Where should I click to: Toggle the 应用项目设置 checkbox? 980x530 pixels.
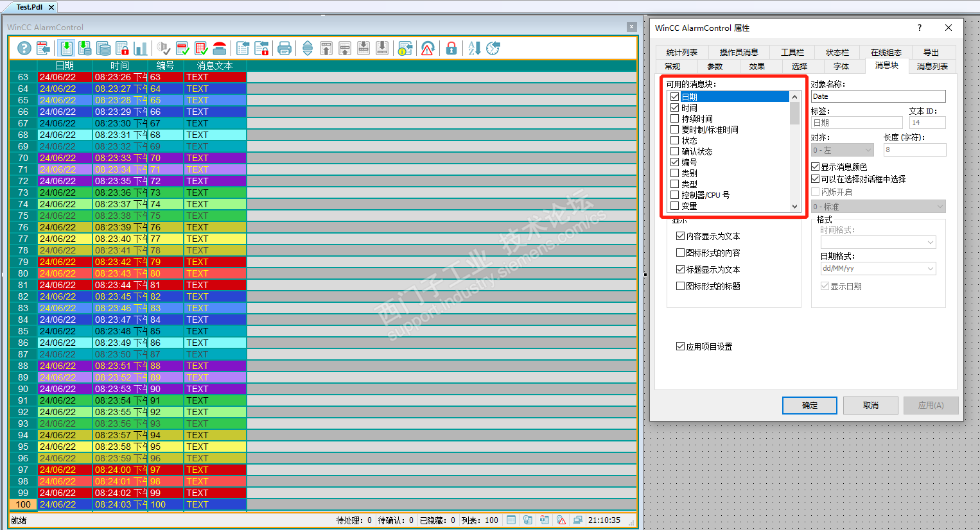click(x=680, y=346)
